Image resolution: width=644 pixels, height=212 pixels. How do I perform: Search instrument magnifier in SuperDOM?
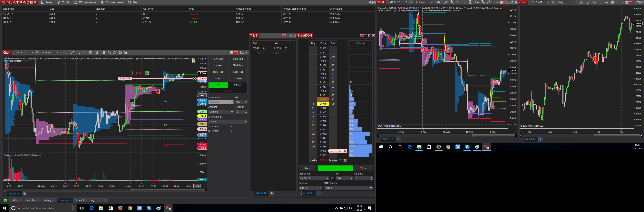[x=332, y=178]
